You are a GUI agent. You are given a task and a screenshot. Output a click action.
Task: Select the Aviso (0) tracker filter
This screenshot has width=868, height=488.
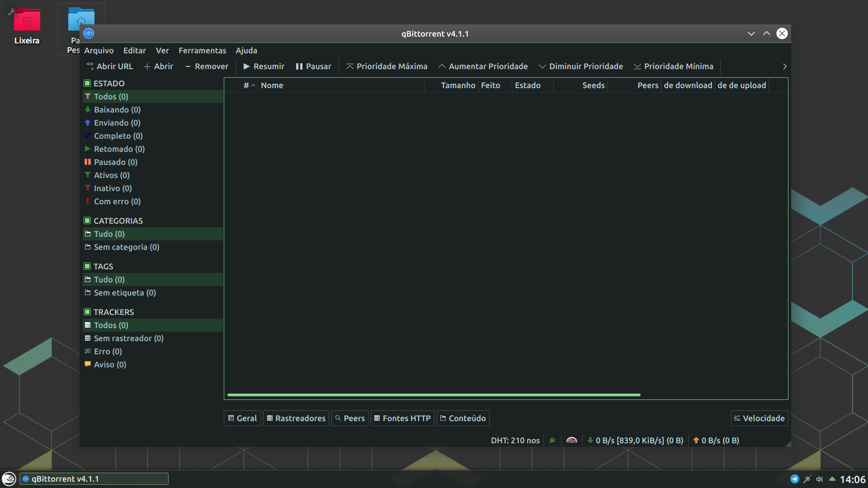pyautogui.click(x=153, y=365)
